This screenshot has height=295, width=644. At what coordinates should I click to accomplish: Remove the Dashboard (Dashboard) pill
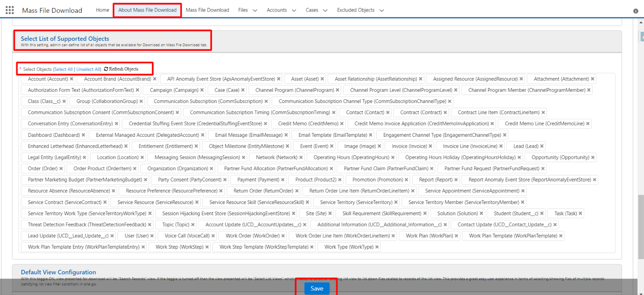(x=83, y=135)
